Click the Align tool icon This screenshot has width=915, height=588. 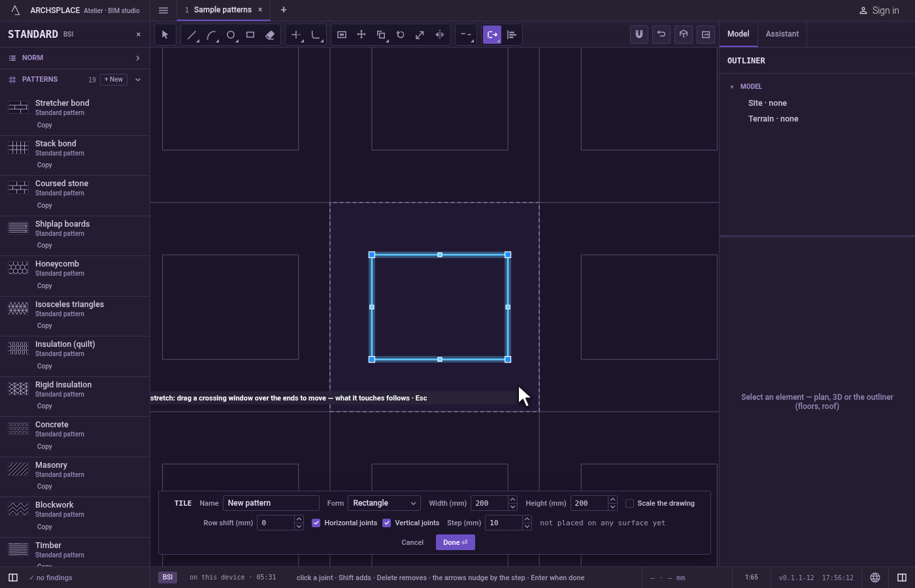[512, 35]
